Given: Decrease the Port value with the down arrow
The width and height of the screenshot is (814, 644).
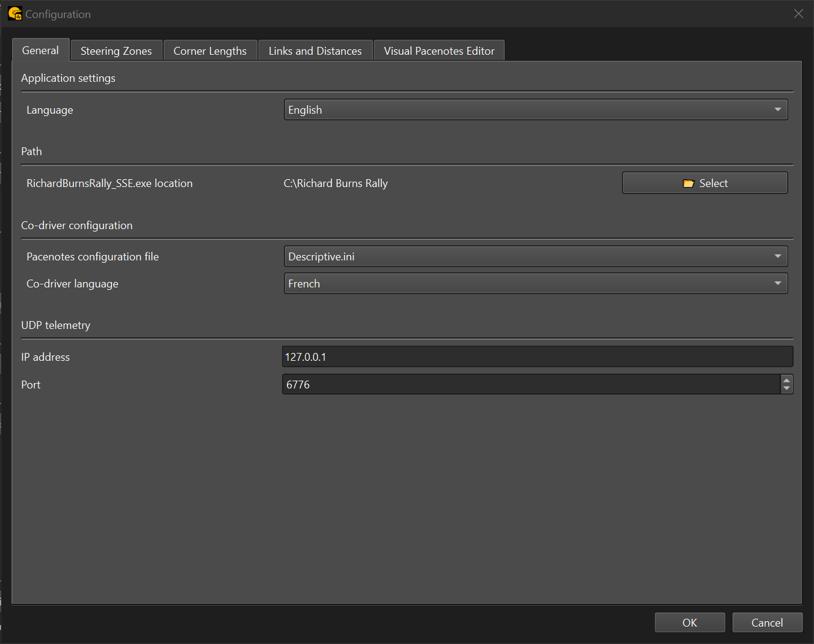Looking at the screenshot, I should (786, 389).
